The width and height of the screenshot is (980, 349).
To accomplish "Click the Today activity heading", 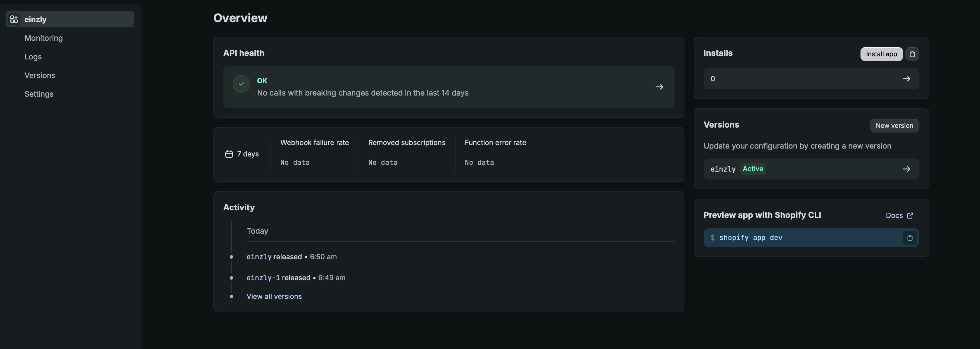I will click(x=257, y=231).
